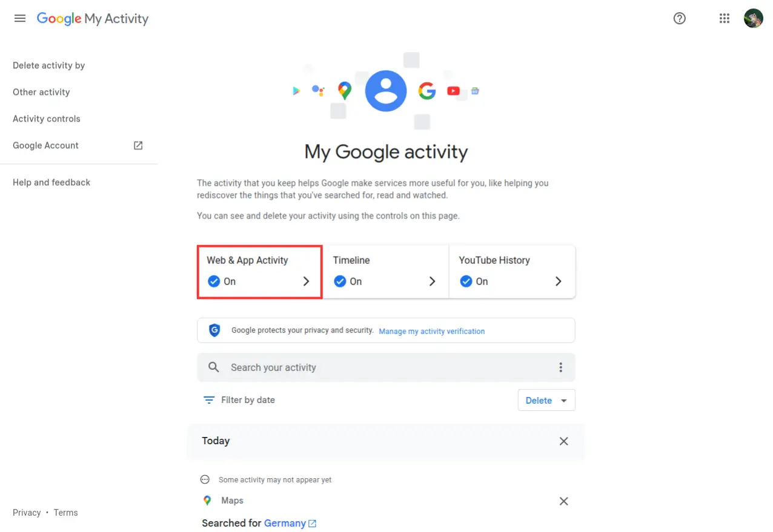Toggle the Timeline On indicator
This screenshot has height=532, width=773.
(x=340, y=281)
